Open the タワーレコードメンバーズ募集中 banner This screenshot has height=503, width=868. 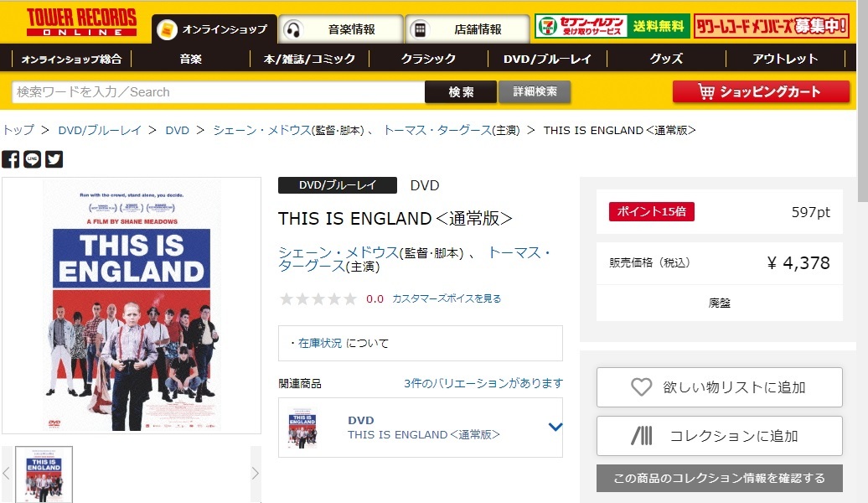[x=772, y=26]
